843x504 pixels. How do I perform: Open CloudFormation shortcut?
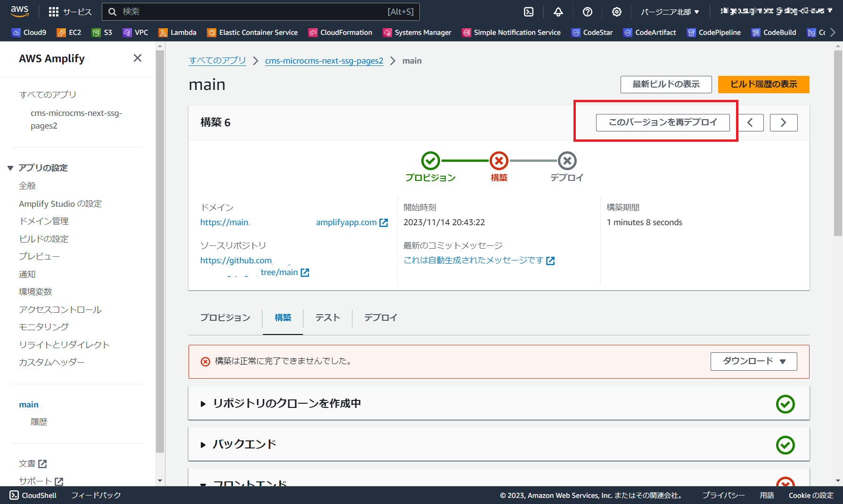point(341,33)
